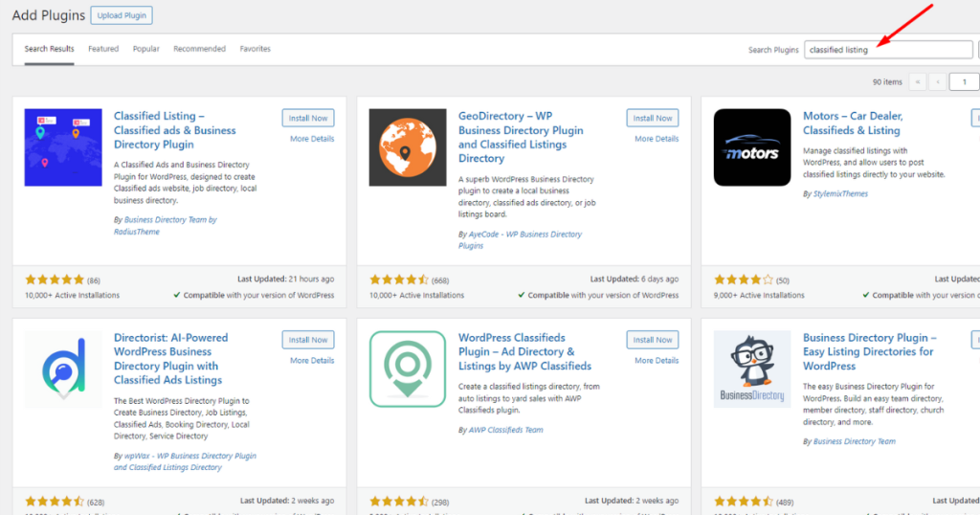Open the Recommended tab
Viewport: 980px width, 515px height.
[x=199, y=49]
